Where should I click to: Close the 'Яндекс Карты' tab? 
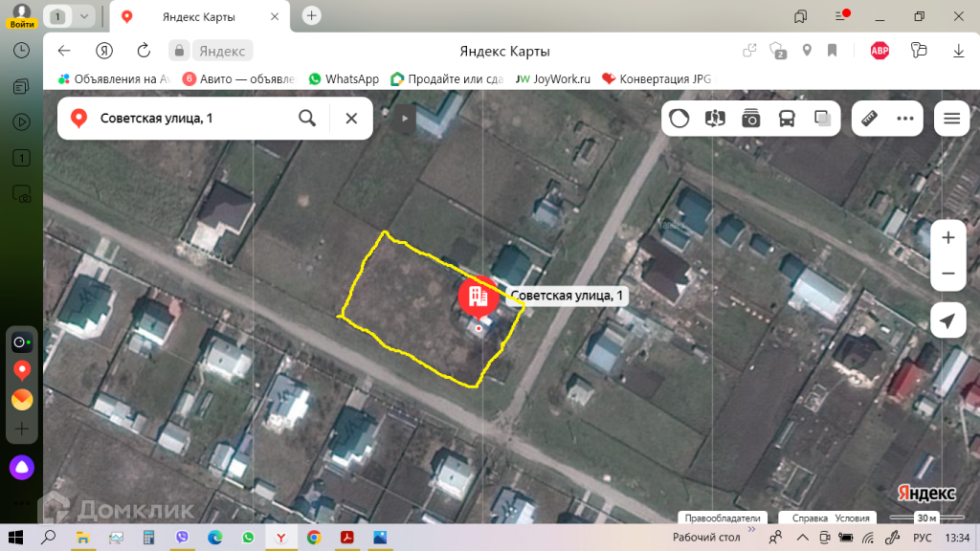(275, 17)
